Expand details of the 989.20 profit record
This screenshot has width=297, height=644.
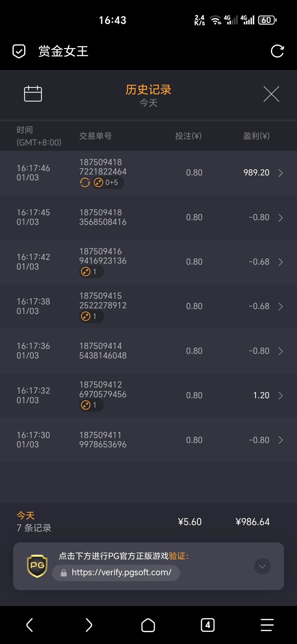coord(280,173)
